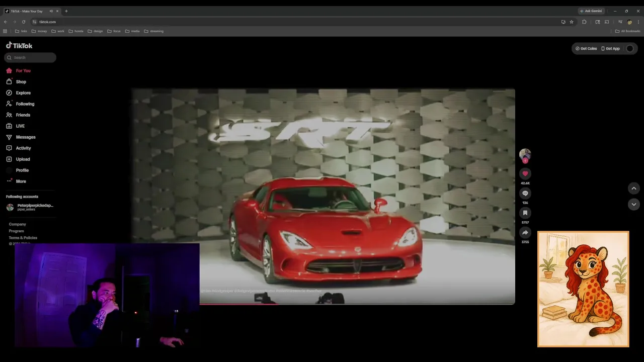Open the Friends page

click(18, 115)
